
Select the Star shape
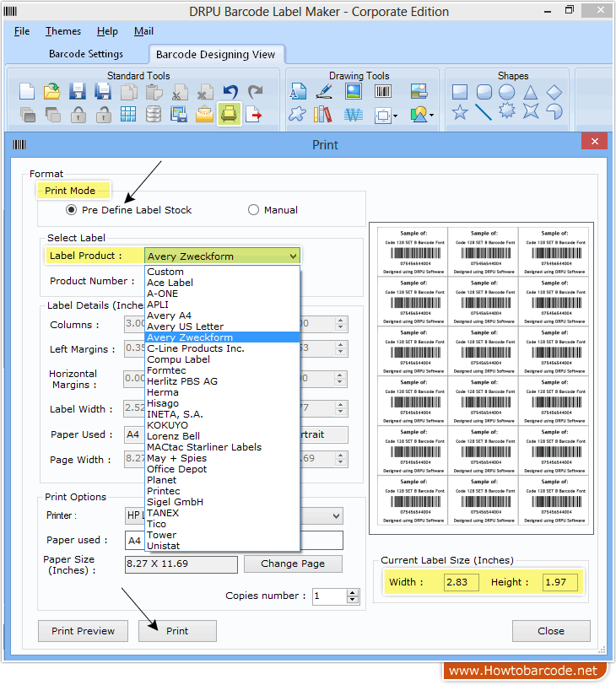click(460, 112)
